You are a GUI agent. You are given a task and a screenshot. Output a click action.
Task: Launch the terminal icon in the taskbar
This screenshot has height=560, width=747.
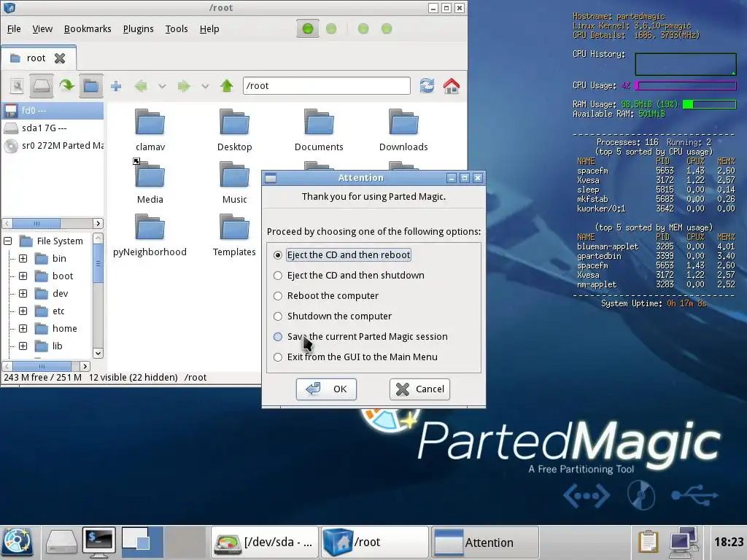(98, 542)
